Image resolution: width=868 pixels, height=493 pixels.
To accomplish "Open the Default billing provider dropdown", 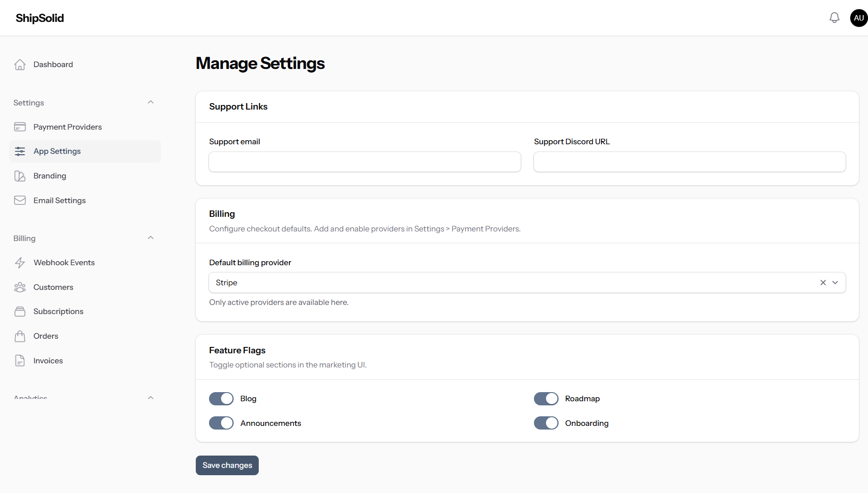I will coord(835,283).
